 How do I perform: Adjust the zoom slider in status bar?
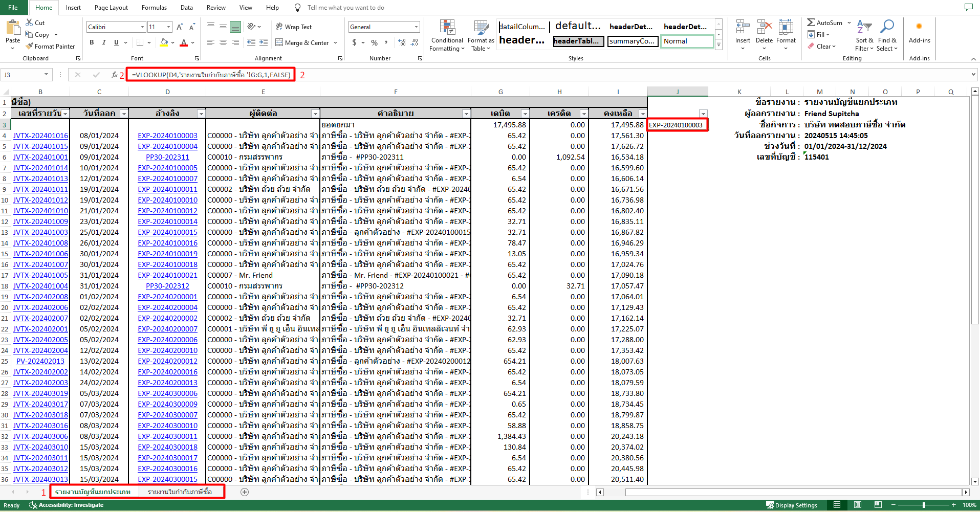pyautogui.click(x=924, y=505)
